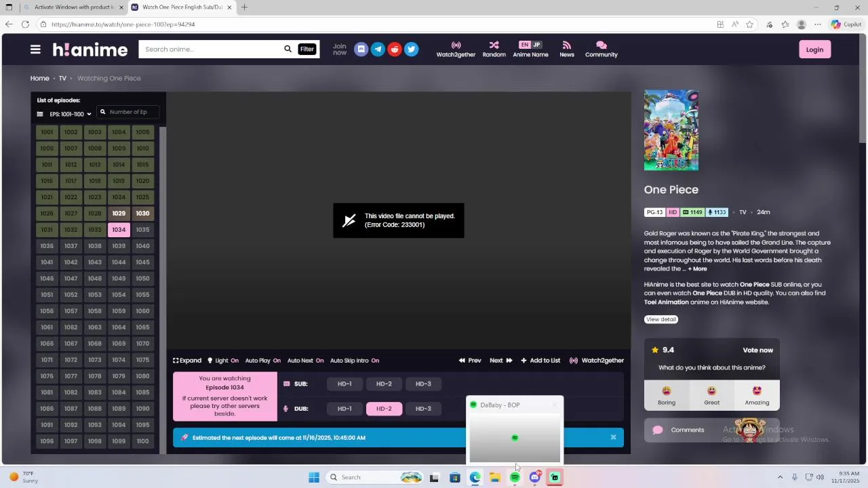Refresh the page in the browser
The height and width of the screenshot is (488, 868).
(x=25, y=24)
